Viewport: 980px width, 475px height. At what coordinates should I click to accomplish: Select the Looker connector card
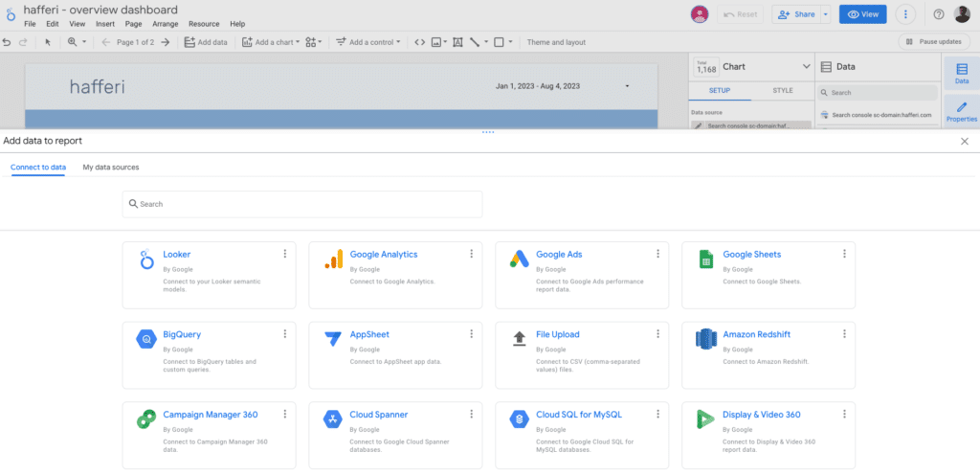tap(209, 275)
